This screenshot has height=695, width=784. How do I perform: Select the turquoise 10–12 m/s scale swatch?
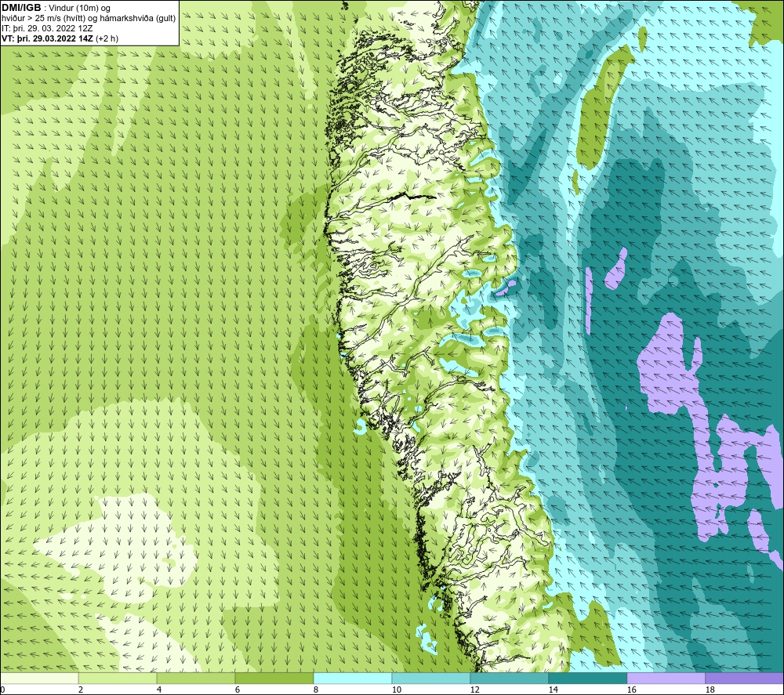click(x=431, y=678)
